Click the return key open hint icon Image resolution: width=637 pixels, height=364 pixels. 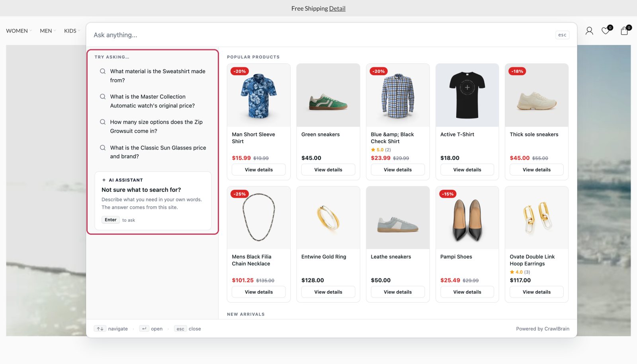point(144,329)
